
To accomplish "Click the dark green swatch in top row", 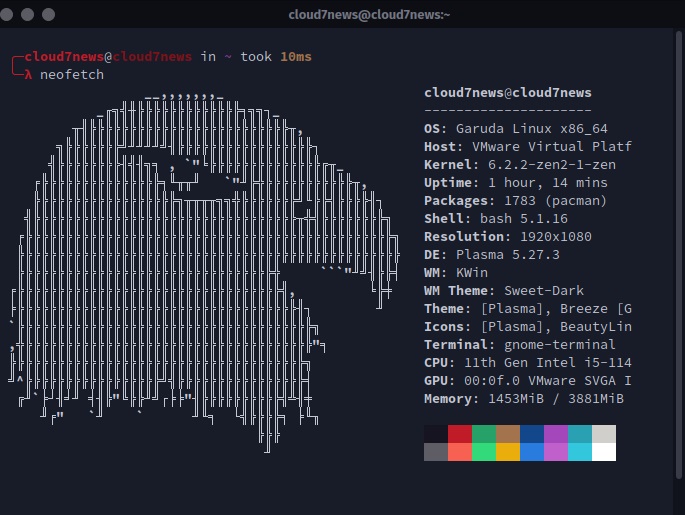I will point(484,434).
